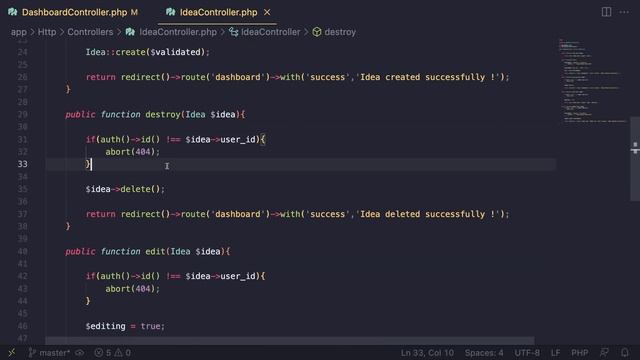This screenshot has width=640, height=360.
Task: Click line number 33 in the gutter
Action: 22,164
